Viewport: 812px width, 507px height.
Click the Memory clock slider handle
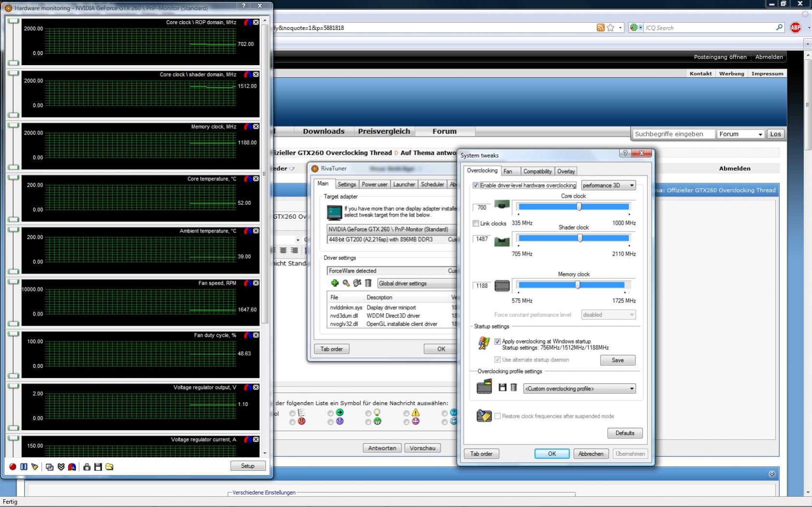point(577,285)
